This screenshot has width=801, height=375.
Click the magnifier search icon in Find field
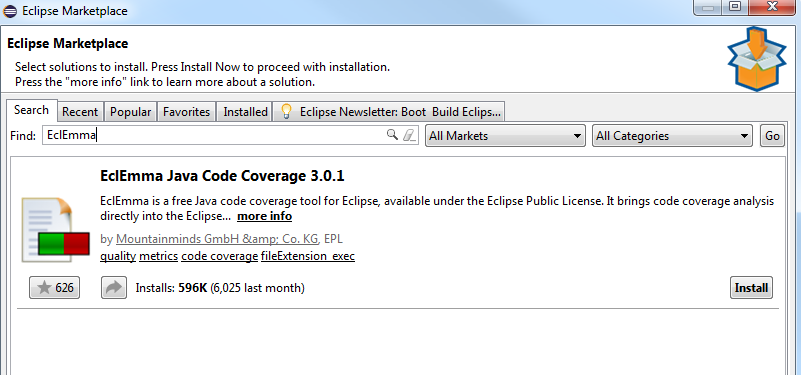pos(392,135)
